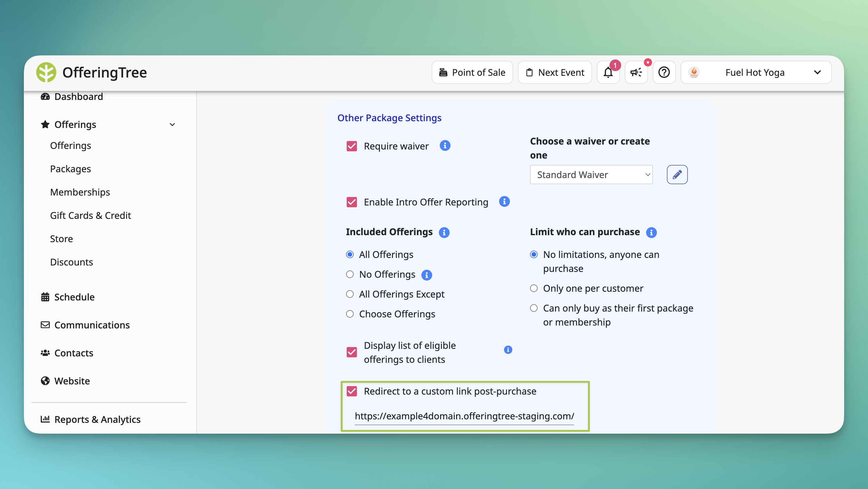Click info icon next to Require waiver
Image resolution: width=868 pixels, height=489 pixels.
coord(445,146)
